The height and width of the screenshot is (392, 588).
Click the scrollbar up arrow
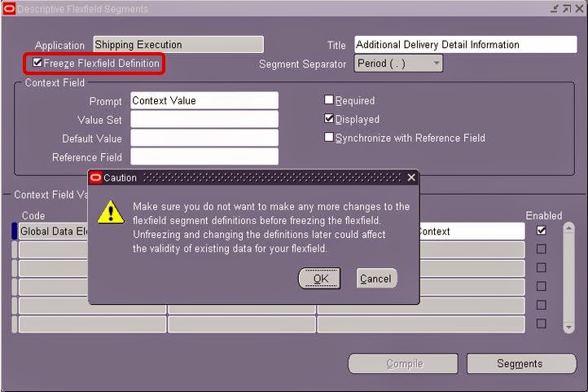(569, 228)
